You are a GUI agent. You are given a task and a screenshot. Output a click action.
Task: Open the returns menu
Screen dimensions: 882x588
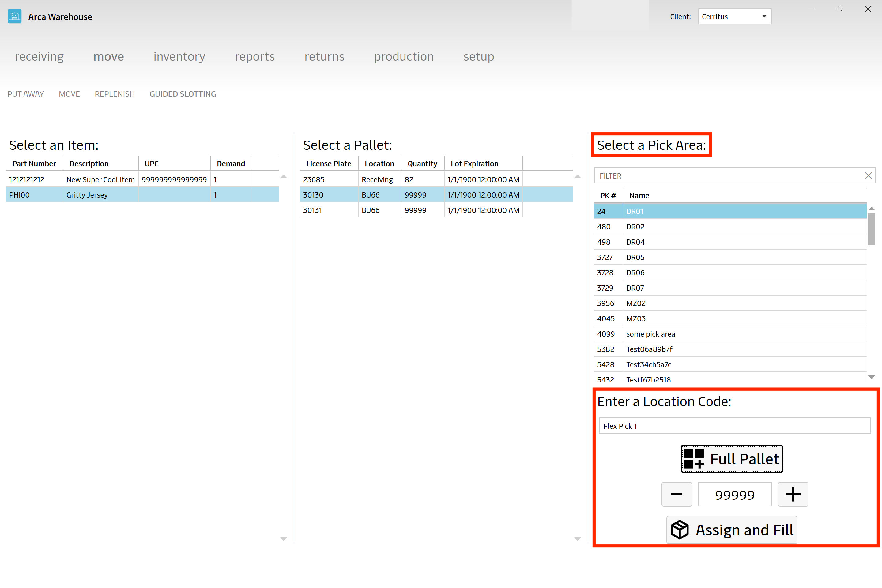click(x=324, y=57)
